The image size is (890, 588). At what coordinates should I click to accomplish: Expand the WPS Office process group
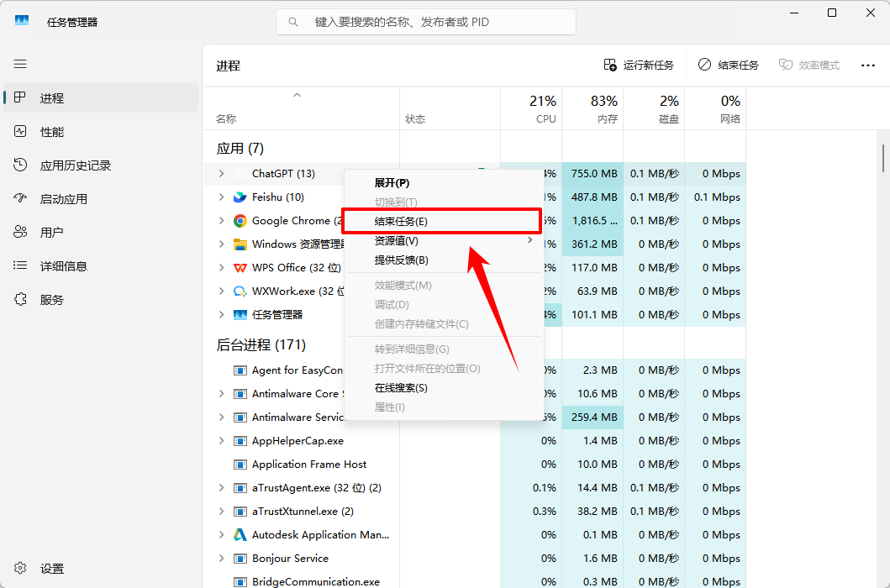pos(221,267)
